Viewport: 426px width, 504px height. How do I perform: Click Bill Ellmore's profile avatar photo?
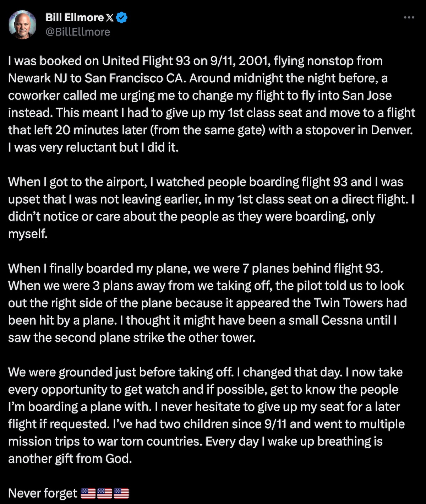point(22,25)
